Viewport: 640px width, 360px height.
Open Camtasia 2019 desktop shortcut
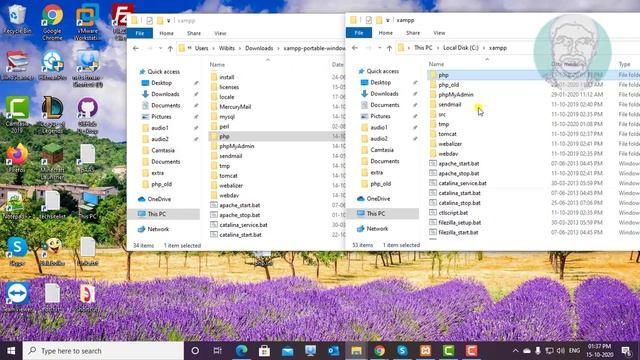tap(17, 115)
